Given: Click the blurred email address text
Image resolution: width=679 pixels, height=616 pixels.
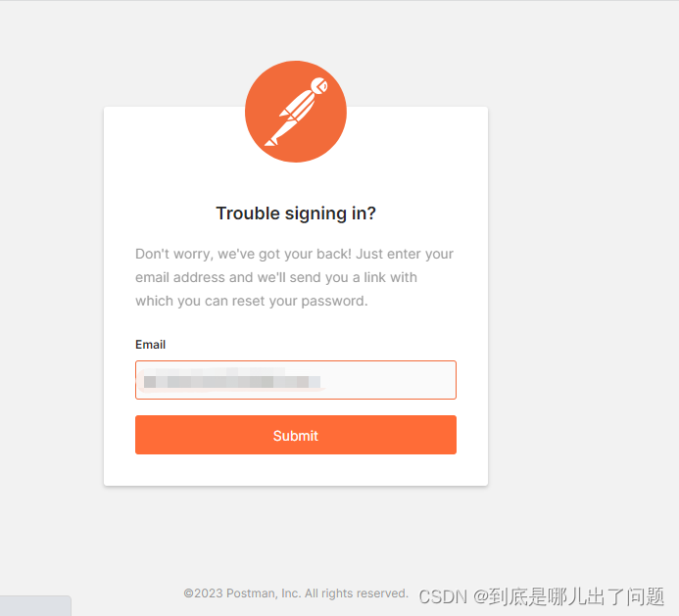Looking at the screenshot, I should pyautogui.click(x=231, y=380).
